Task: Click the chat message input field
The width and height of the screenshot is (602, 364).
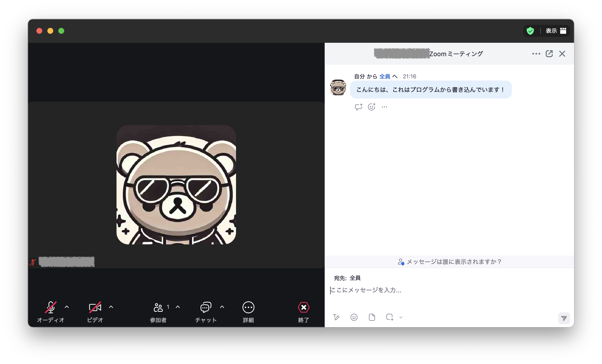Action: [x=398, y=290]
